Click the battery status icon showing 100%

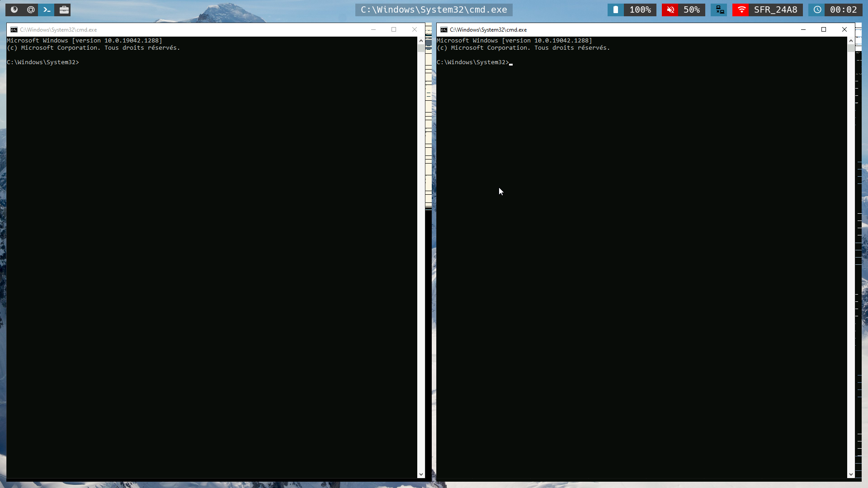(x=616, y=9)
